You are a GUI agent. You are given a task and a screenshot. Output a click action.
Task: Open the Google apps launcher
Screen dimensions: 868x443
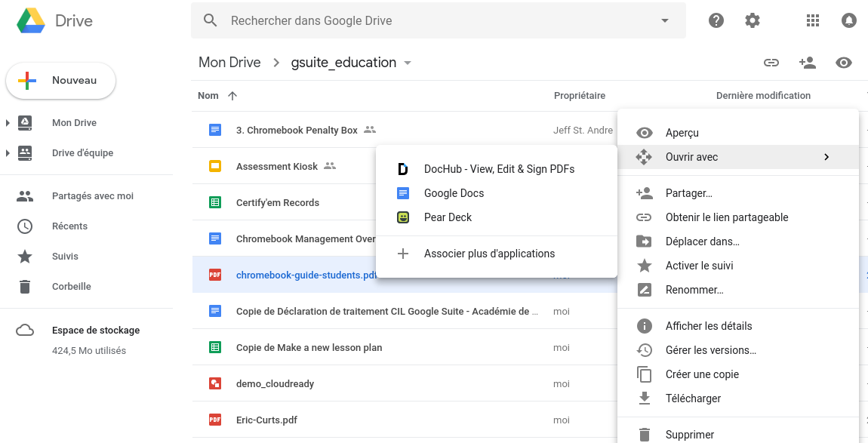click(x=812, y=20)
